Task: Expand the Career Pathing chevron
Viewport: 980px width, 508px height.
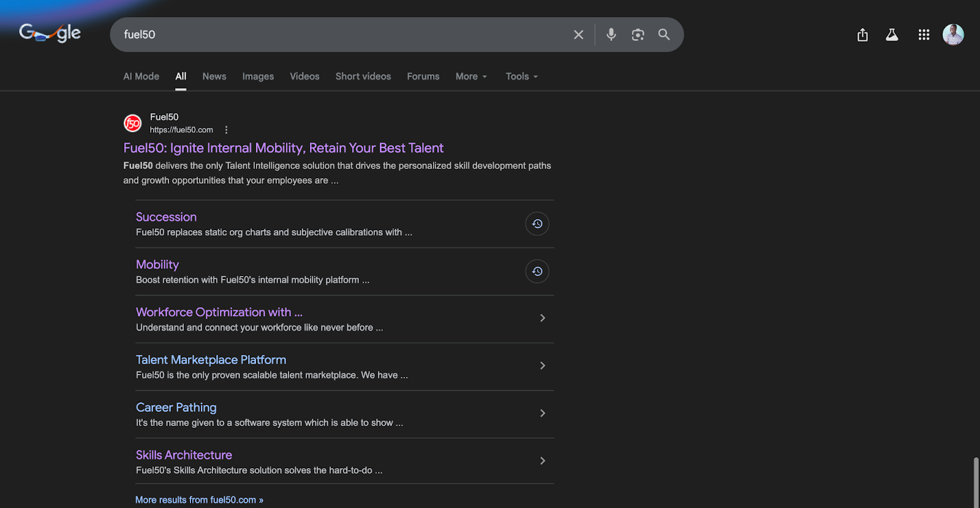Action: click(x=543, y=413)
